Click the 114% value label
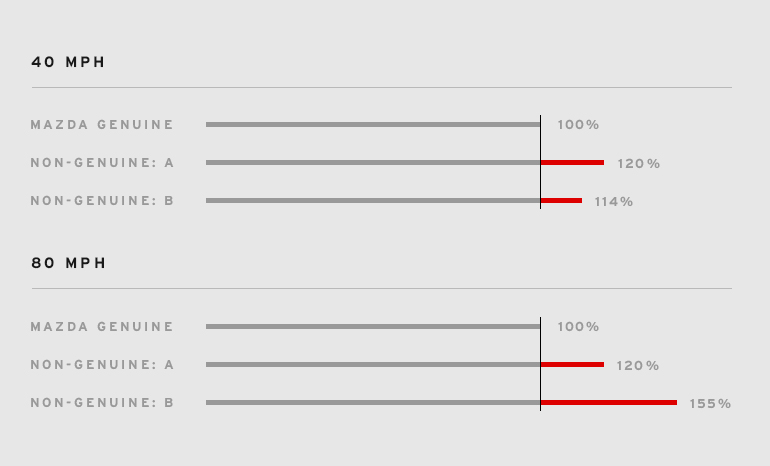 613,201
